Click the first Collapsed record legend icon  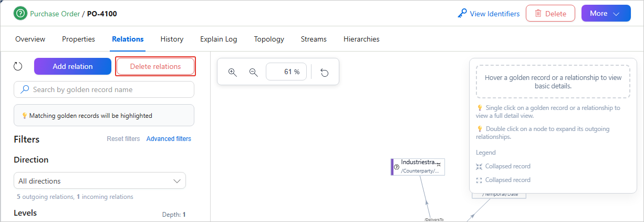[x=479, y=166]
